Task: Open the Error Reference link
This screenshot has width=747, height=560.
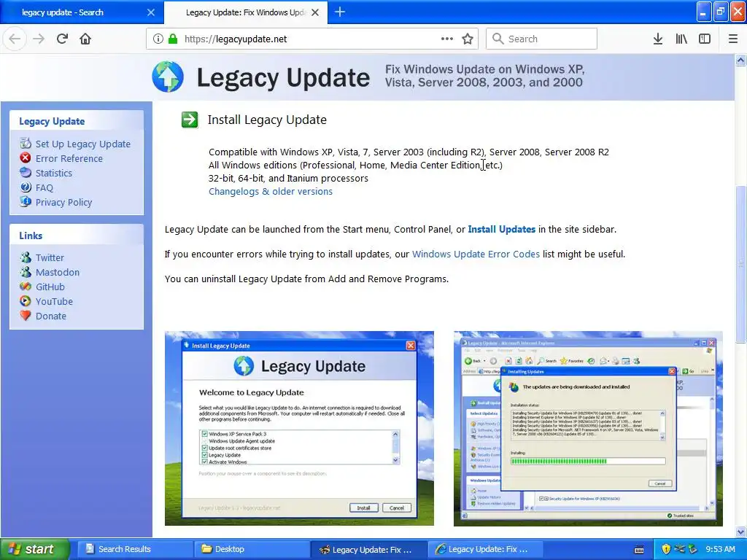Action: click(69, 158)
